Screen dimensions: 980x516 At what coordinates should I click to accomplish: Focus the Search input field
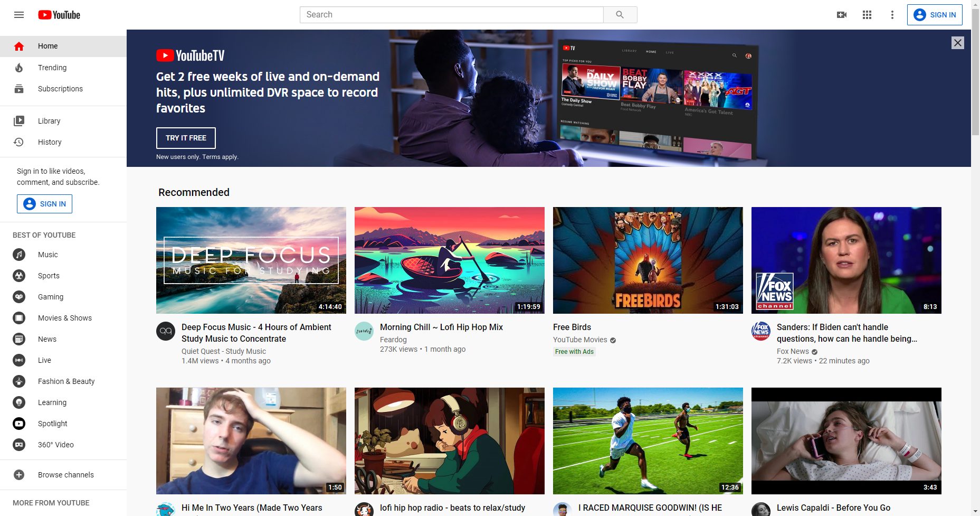(452, 15)
